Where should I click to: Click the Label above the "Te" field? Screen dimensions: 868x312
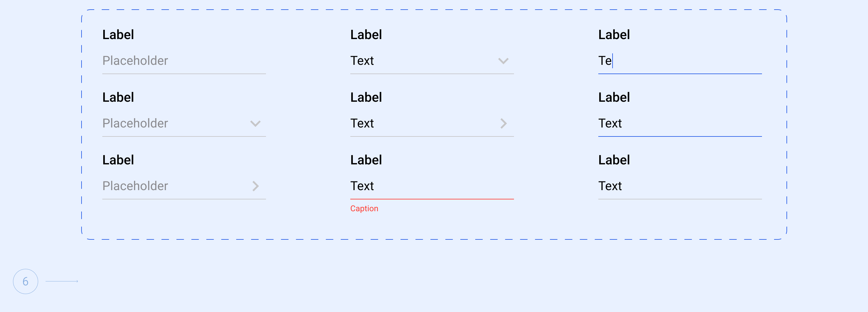[x=614, y=35]
